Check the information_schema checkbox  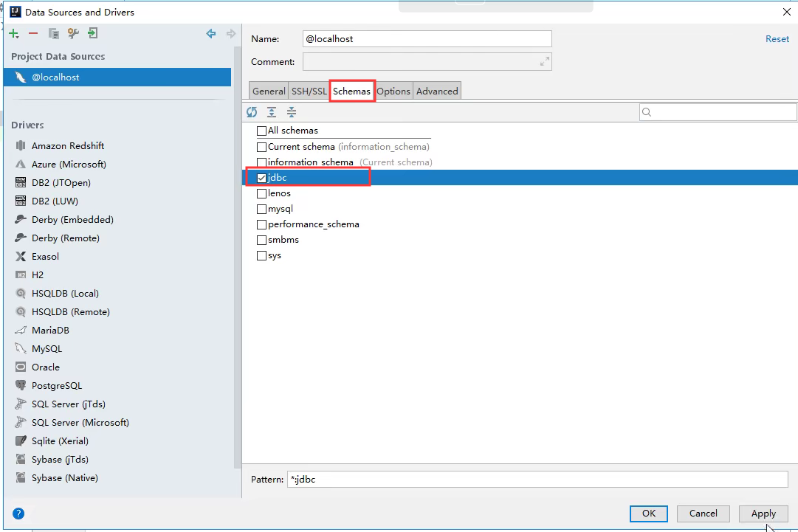click(x=261, y=162)
